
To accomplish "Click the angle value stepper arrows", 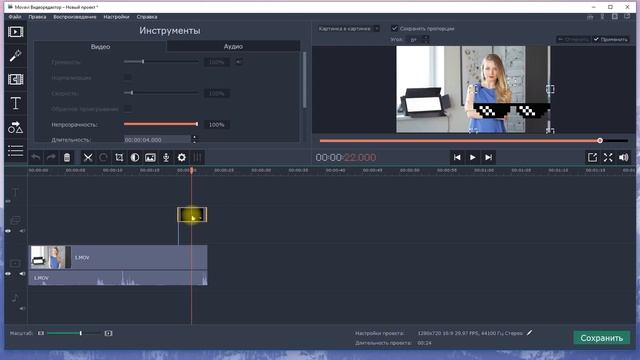I will pos(425,39).
